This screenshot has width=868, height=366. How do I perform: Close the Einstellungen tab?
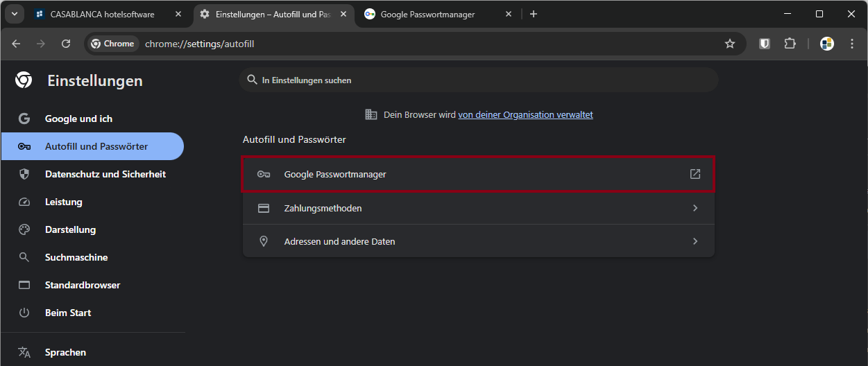pyautogui.click(x=343, y=14)
